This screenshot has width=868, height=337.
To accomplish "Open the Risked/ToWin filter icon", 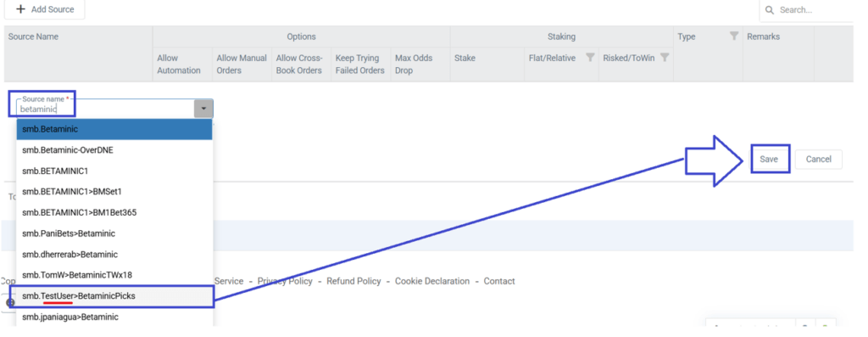I will [665, 58].
